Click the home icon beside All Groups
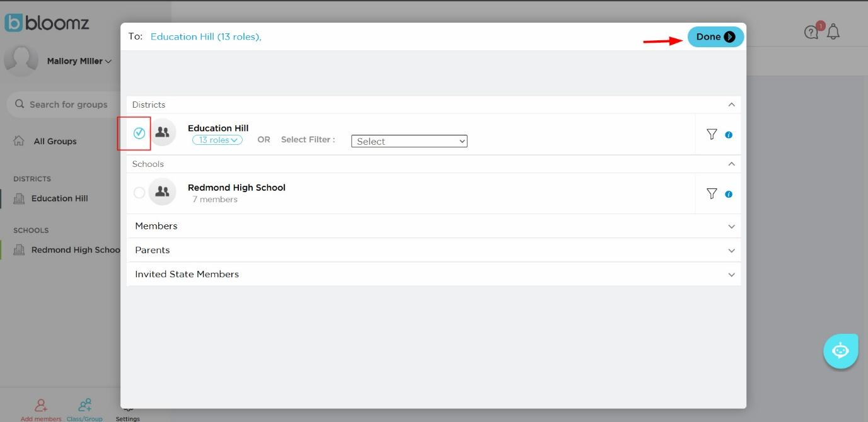 coord(19,140)
